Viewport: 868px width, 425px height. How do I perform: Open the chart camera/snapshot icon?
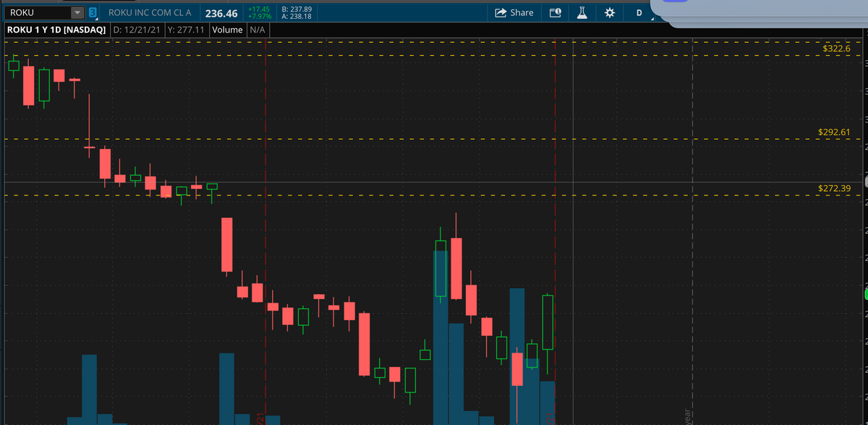pos(555,13)
